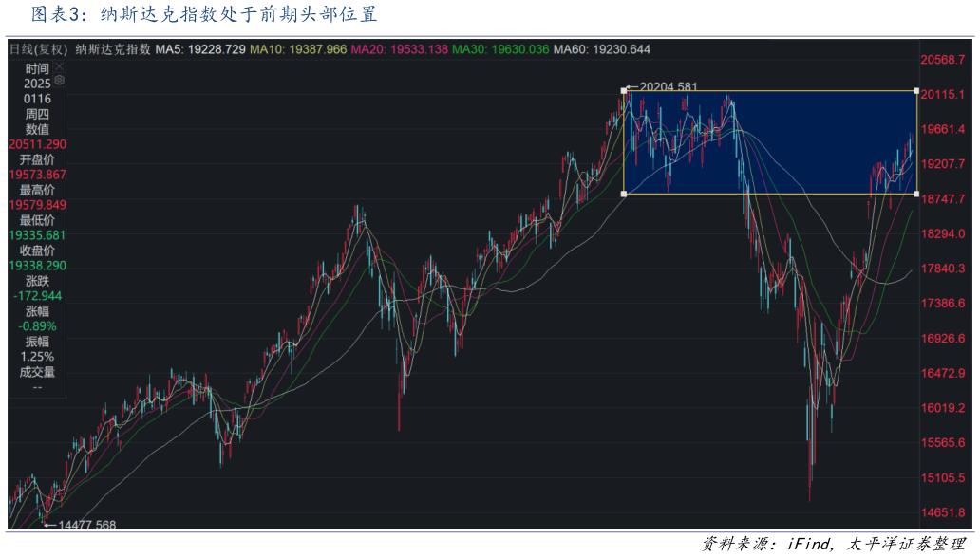Image resolution: width=980 pixels, height=557 pixels.
Task: Click the top-right handle of the blue rectangle
Action: [x=916, y=91]
